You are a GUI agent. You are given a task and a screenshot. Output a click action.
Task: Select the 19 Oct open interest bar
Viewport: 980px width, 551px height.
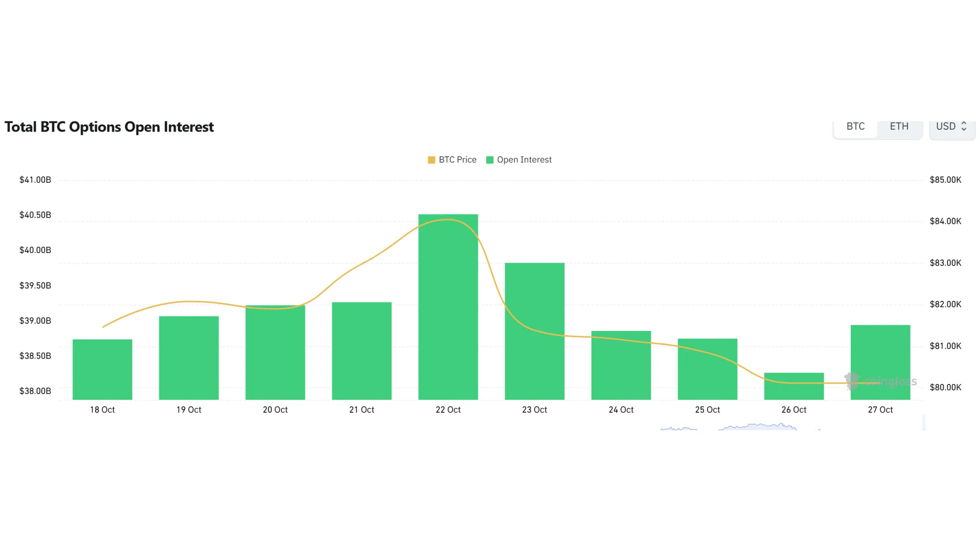189,358
